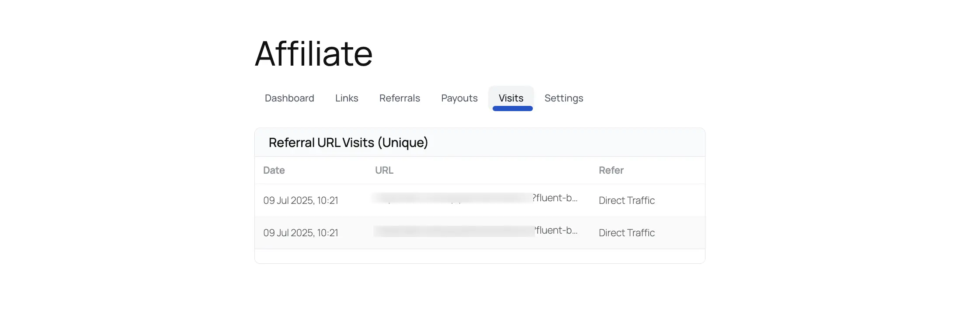Click the Refer column header

611,170
